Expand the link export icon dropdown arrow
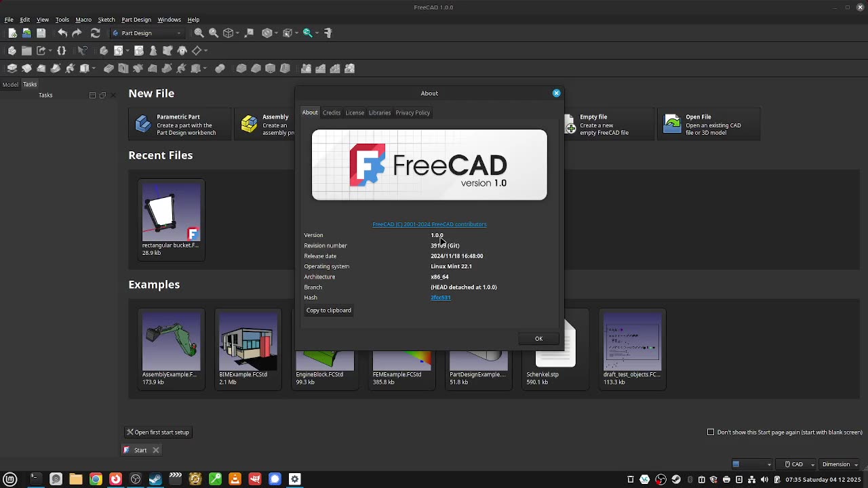 (50, 51)
